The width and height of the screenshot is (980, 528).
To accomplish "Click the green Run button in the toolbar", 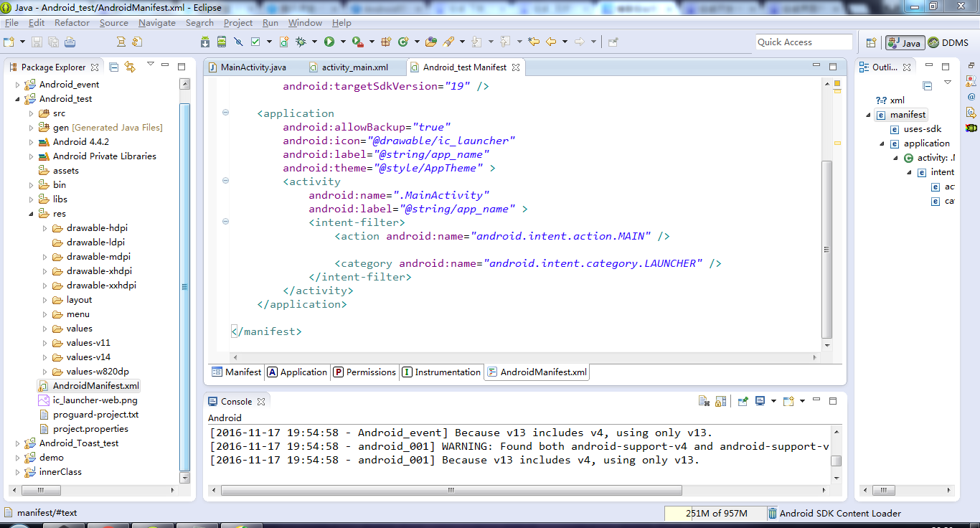I will click(329, 42).
